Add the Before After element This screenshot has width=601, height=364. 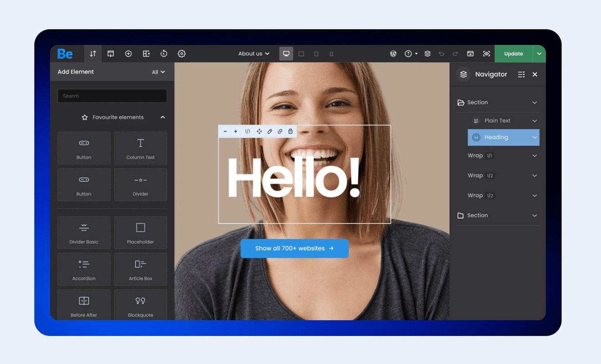(x=84, y=305)
